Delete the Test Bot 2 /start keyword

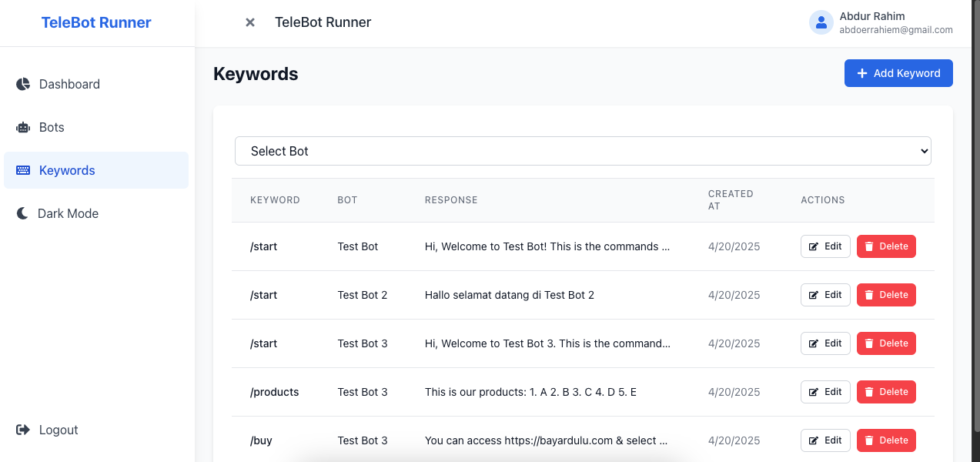(x=886, y=295)
